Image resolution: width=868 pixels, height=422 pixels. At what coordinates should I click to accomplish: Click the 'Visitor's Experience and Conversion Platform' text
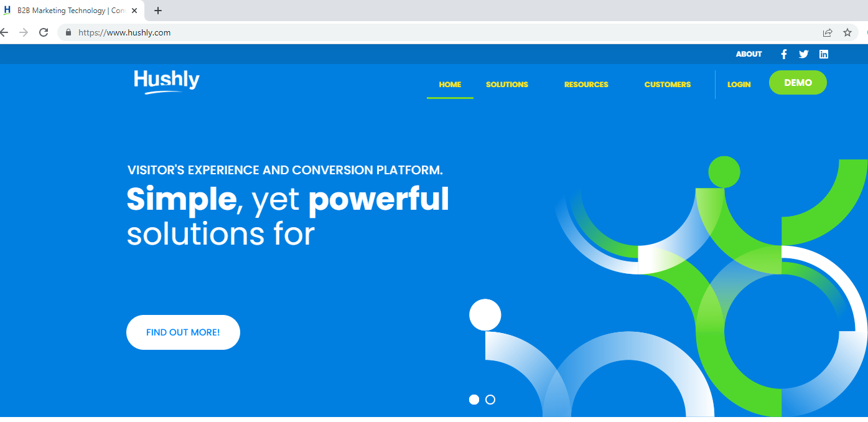(x=285, y=170)
